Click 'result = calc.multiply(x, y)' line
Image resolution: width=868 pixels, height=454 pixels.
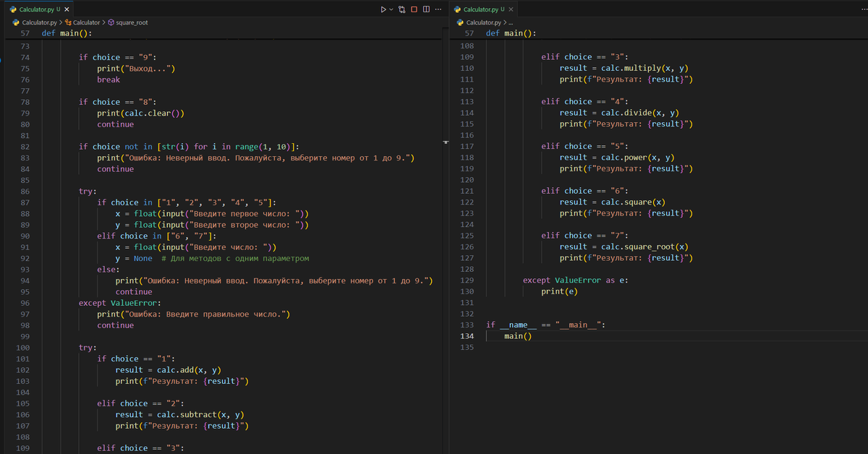pyautogui.click(x=624, y=69)
